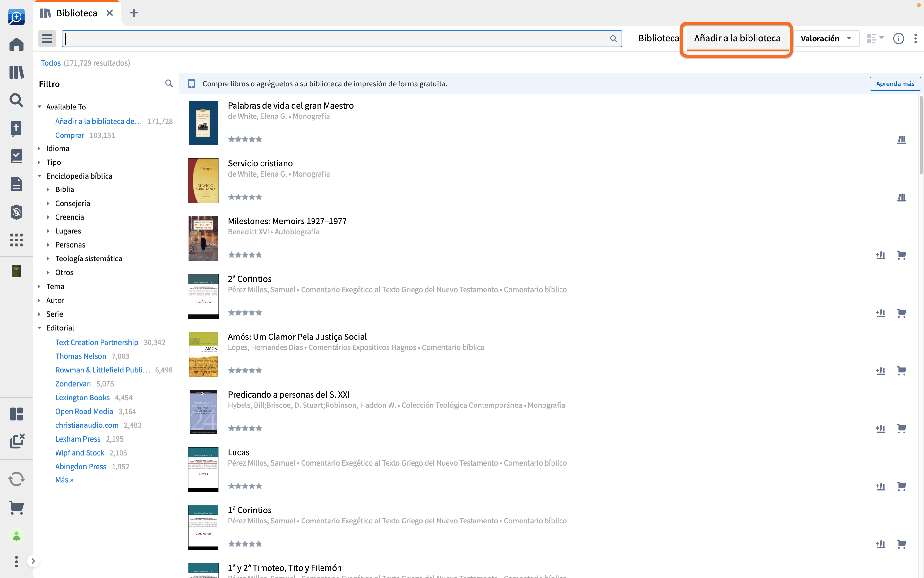Open the Layouts icon in sidebar
924x578 pixels.
[x=16, y=414]
